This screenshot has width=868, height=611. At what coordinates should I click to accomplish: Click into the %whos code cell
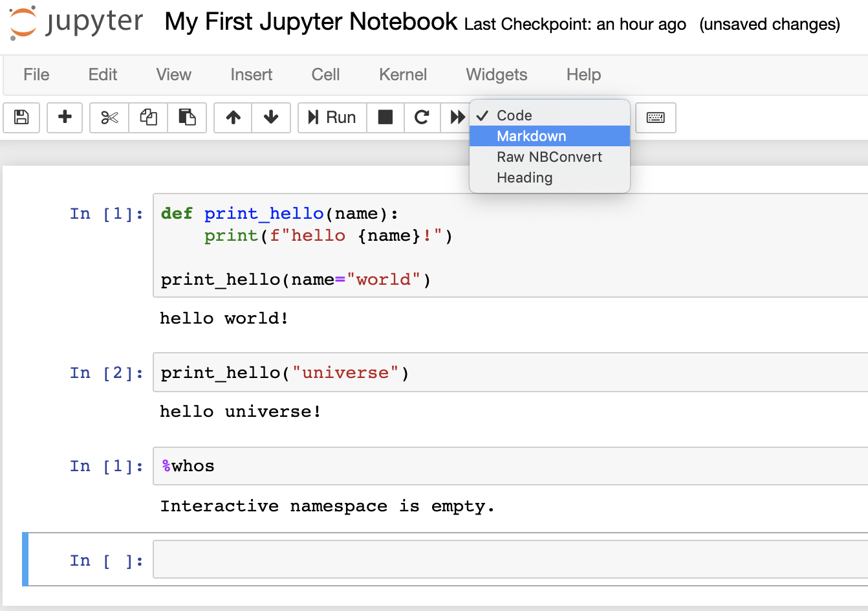click(x=510, y=466)
